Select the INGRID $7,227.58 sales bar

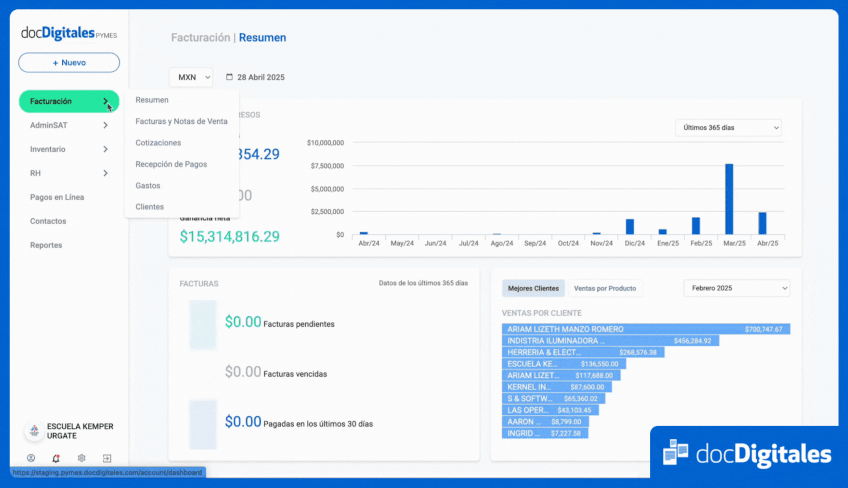coord(545,433)
